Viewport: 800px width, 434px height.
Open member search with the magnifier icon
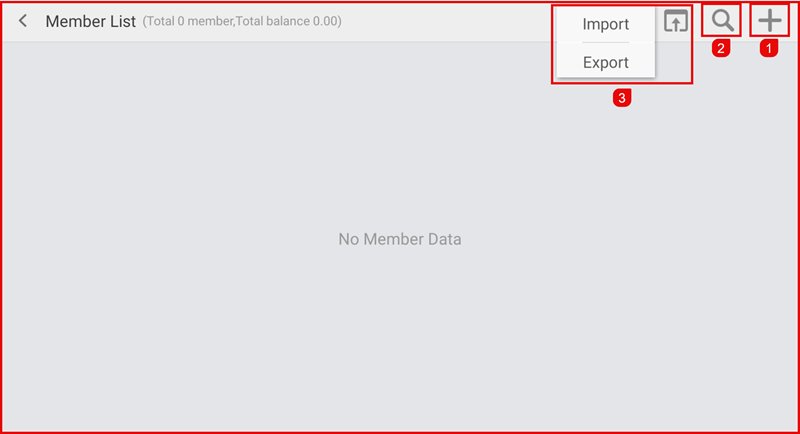click(x=722, y=20)
